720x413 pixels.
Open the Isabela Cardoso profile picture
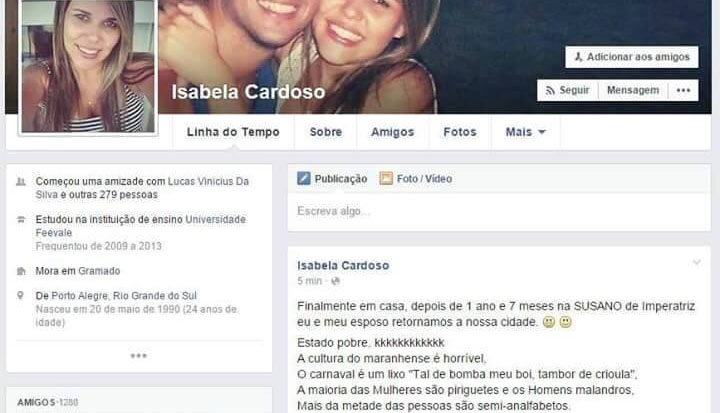pyautogui.click(x=88, y=66)
